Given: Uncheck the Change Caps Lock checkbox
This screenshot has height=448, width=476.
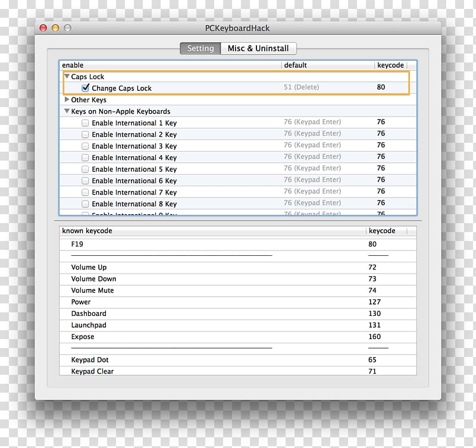Looking at the screenshot, I should [x=86, y=88].
